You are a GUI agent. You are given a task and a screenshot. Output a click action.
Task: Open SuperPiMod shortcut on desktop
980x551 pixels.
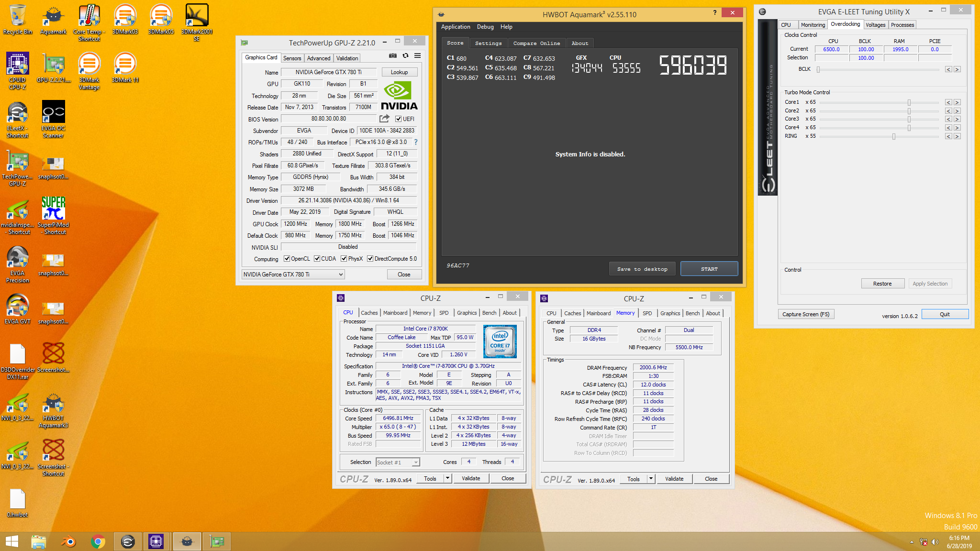tap(53, 215)
